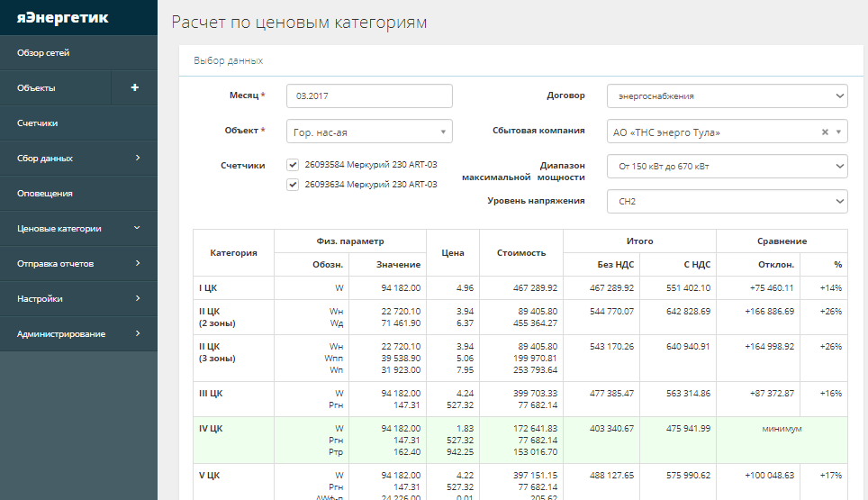Expand the Сбор данных menu chevron
868x500 pixels.
[137, 158]
